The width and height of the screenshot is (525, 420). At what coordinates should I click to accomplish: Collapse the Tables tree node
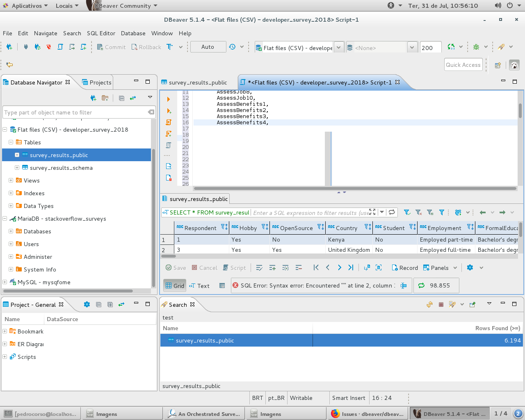[x=11, y=142]
